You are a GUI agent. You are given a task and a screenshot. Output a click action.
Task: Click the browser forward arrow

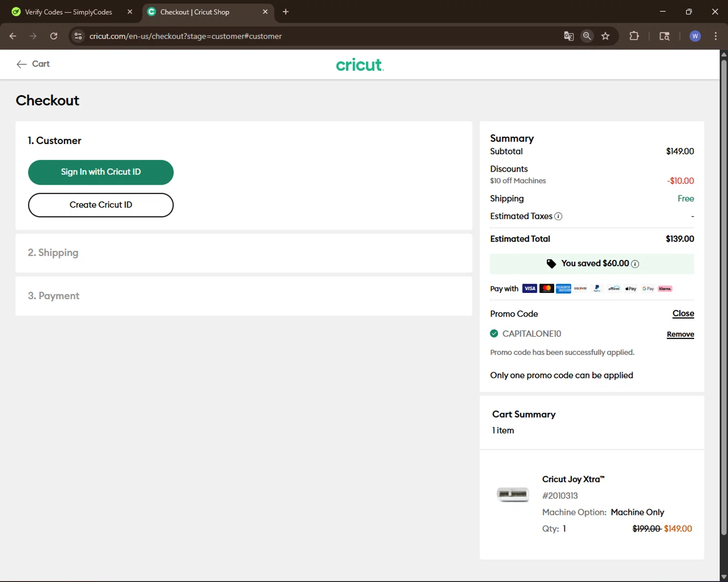pos(33,36)
